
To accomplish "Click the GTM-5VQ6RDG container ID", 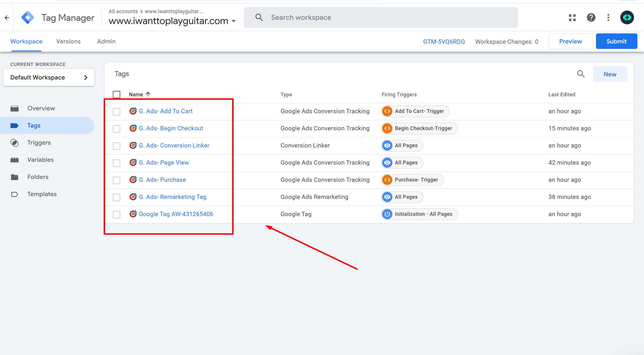I will [444, 42].
